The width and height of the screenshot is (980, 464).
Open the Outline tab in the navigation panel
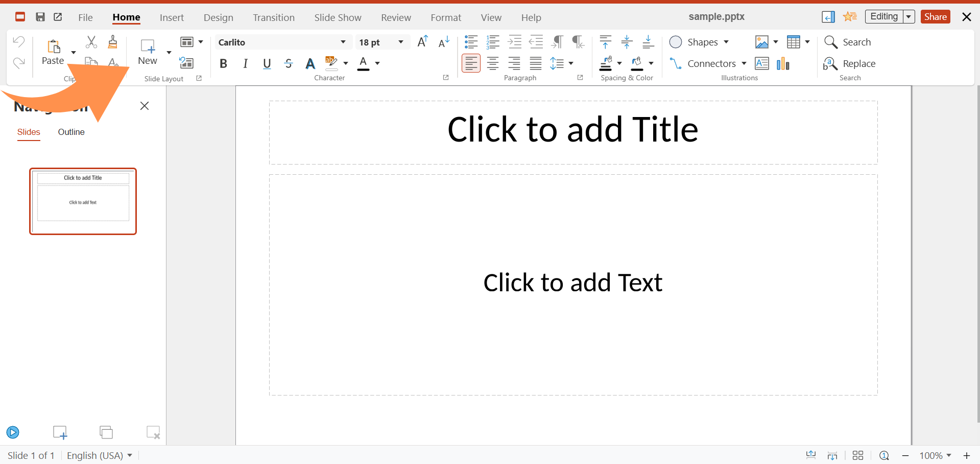coord(71,132)
